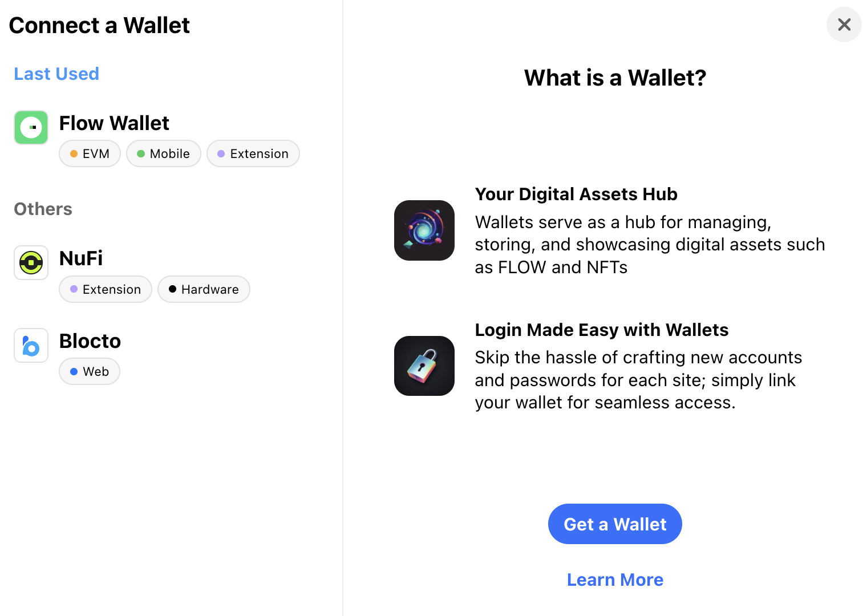Click the padlock icon beside Login Made Easy
The width and height of the screenshot is (867, 616).
(x=424, y=366)
